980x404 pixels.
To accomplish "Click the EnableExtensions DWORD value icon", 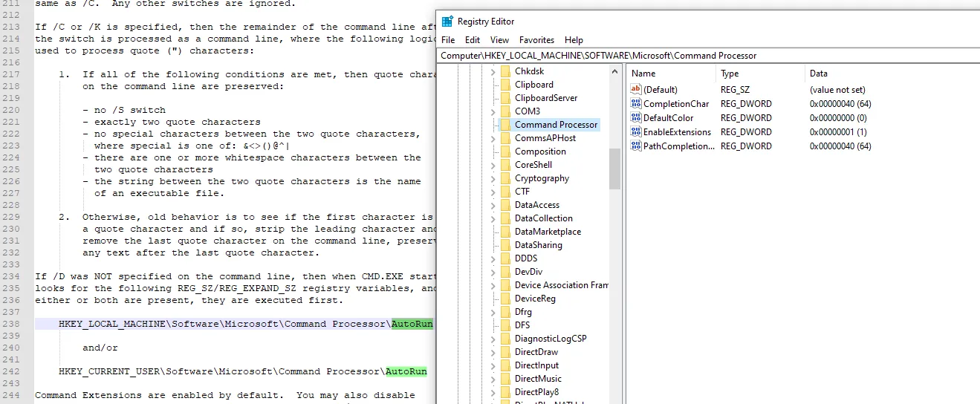I will click(x=635, y=132).
